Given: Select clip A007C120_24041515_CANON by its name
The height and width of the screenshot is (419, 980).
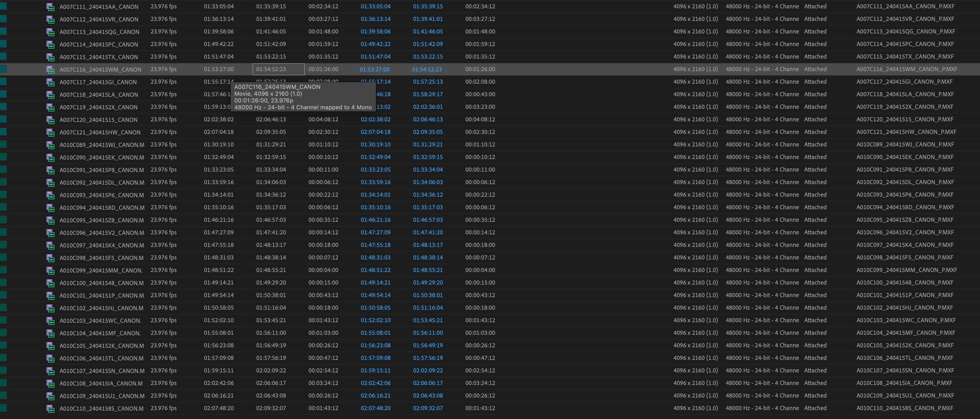Looking at the screenshot, I should point(98,120).
